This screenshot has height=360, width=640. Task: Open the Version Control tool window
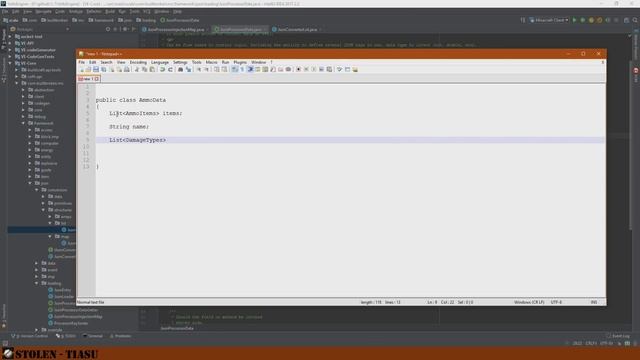30,336
